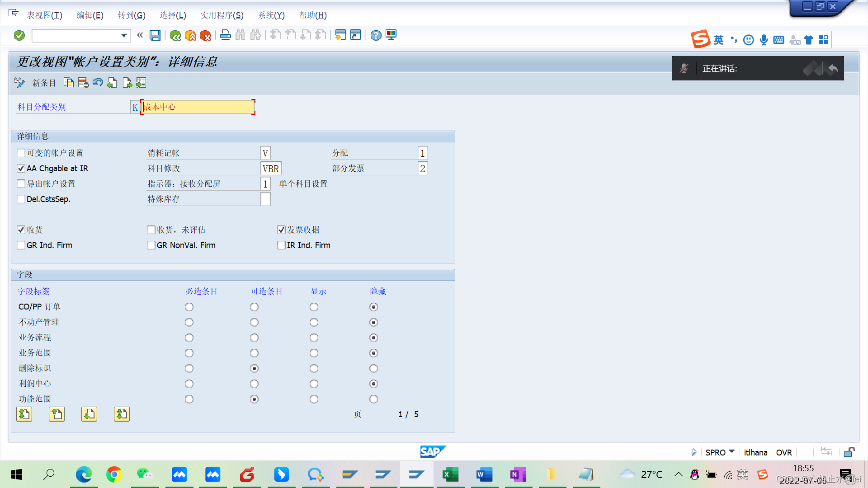Enable the GR NonVal. Firm checkbox
Viewport: 868px width, 488px height.
pyautogui.click(x=151, y=245)
